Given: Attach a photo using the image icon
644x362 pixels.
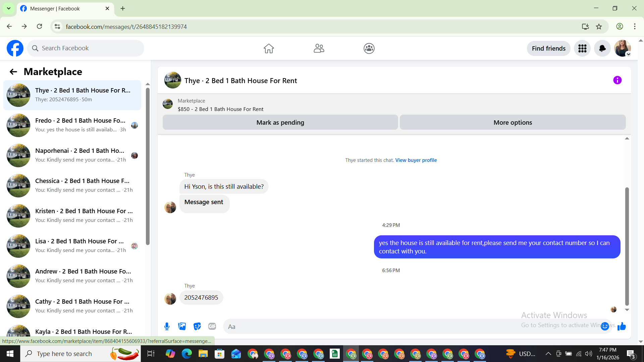Looking at the screenshot, I should tap(182, 326).
